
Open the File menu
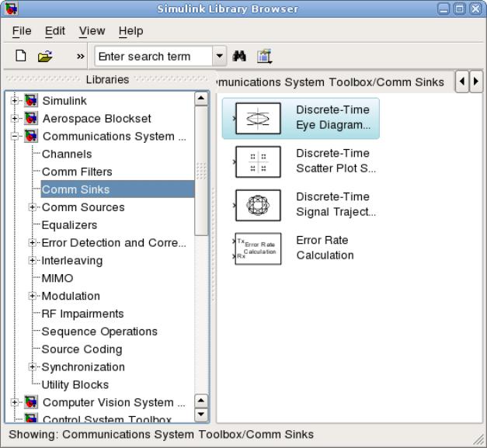(22, 31)
